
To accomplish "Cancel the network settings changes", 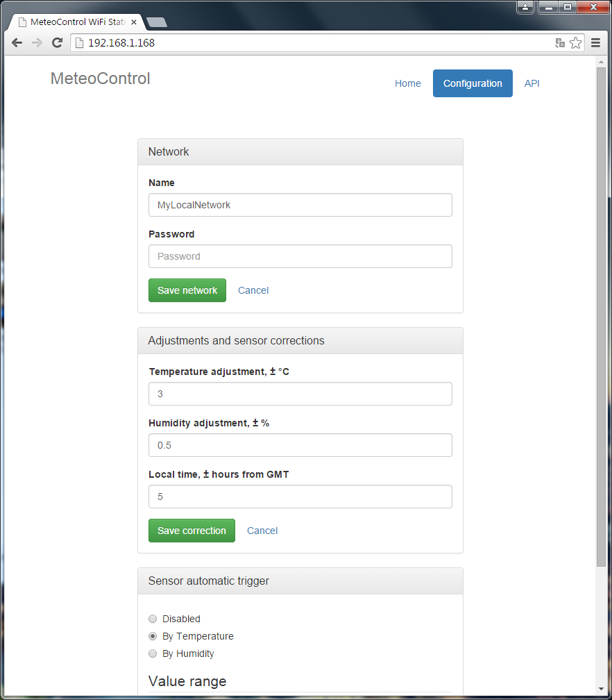I will pos(253,290).
